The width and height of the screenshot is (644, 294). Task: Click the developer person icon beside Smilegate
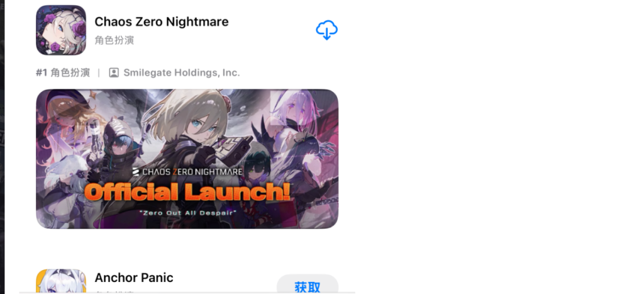coord(114,73)
